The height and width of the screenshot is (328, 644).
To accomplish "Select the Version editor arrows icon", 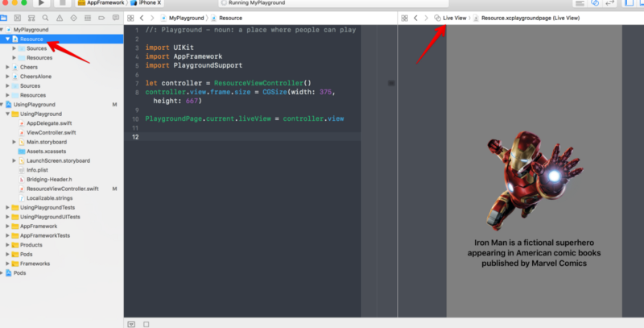I will (x=610, y=3).
